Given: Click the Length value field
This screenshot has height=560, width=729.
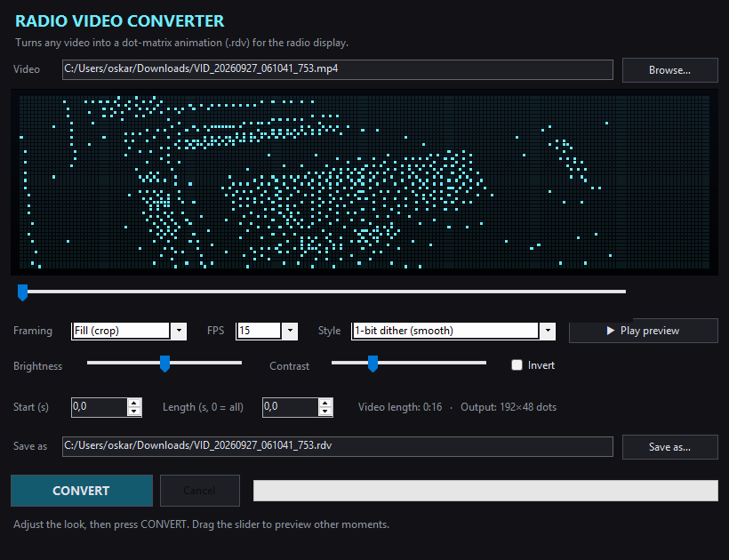Looking at the screenshot, I should (x=290, y=407).
